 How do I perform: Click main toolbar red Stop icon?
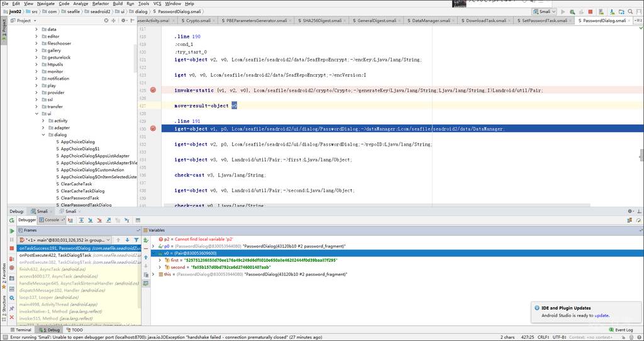point(590,12)
